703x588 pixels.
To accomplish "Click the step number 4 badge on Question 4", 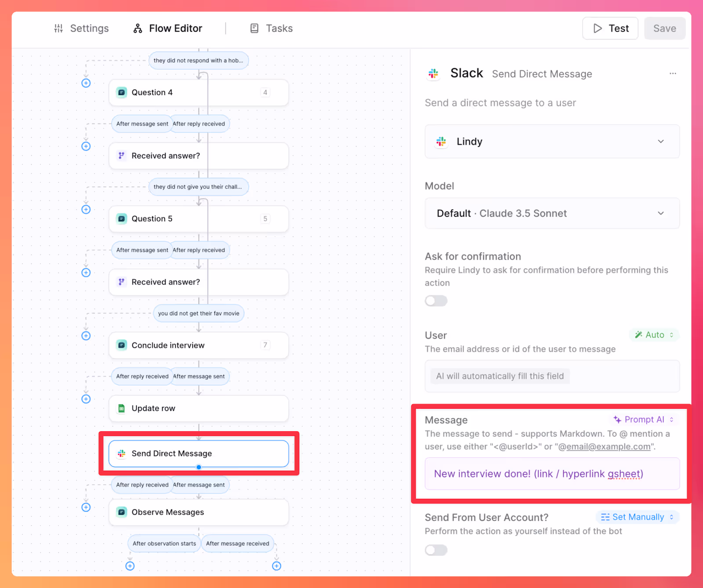I will point(265,92).
